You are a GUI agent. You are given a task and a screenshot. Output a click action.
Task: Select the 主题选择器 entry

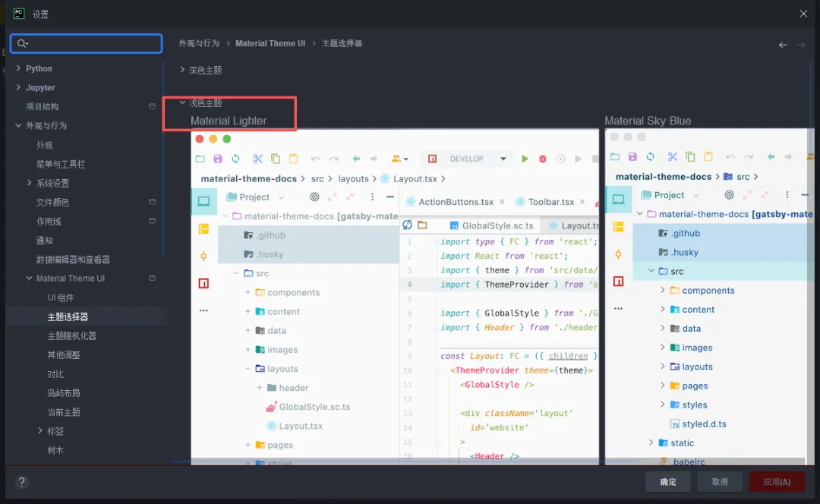(x=68, y=317)
